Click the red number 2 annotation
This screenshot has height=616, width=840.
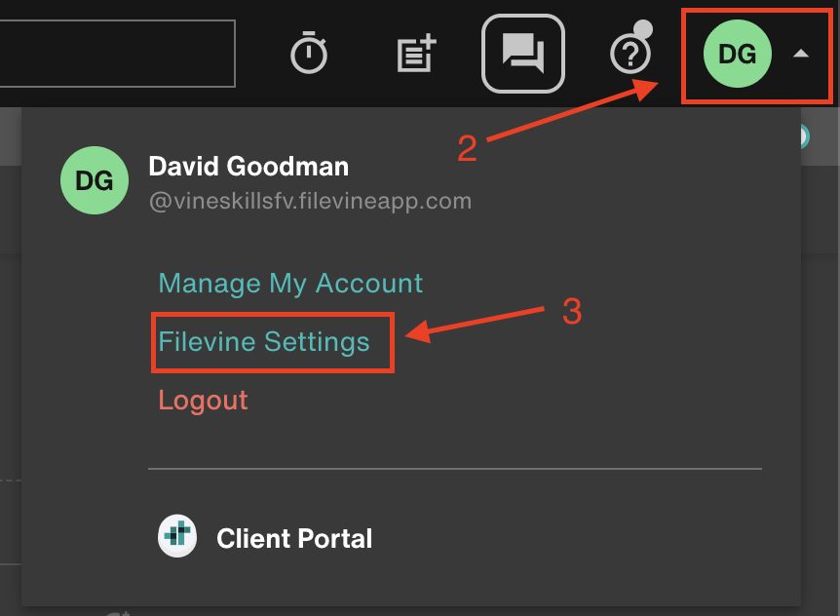click(x=468, y=148)
